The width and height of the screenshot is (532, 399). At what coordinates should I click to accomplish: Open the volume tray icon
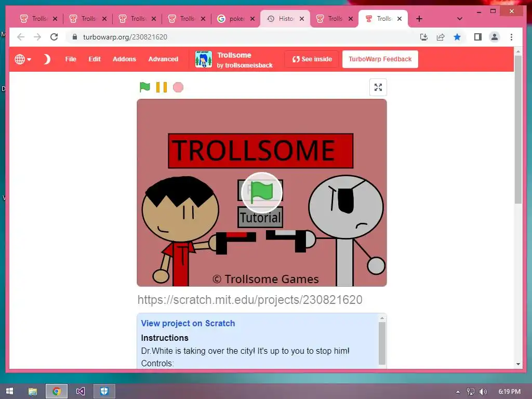click(483, 392)
